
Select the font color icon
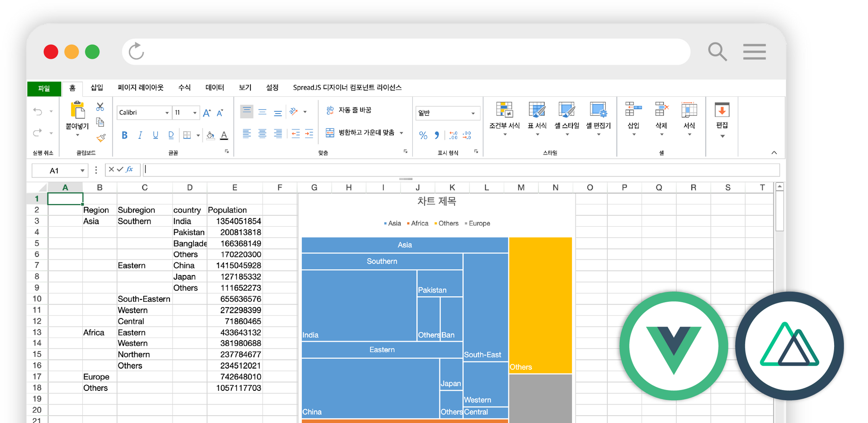[x=224, y=135]
